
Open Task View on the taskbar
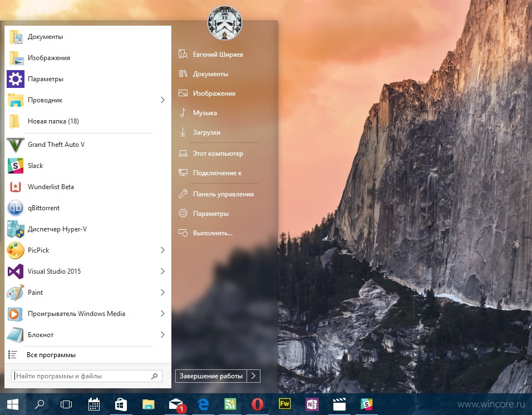66,404
